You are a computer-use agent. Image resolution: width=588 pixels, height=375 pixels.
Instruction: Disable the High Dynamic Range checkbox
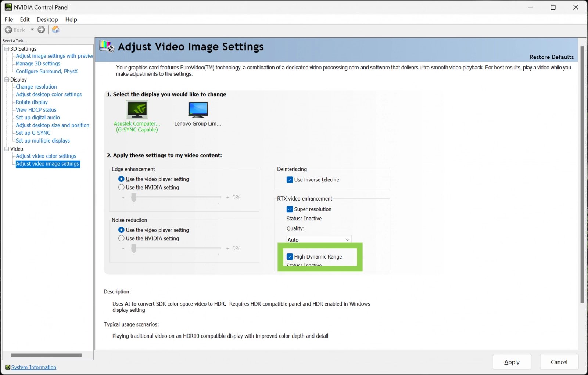click(290, 256)
